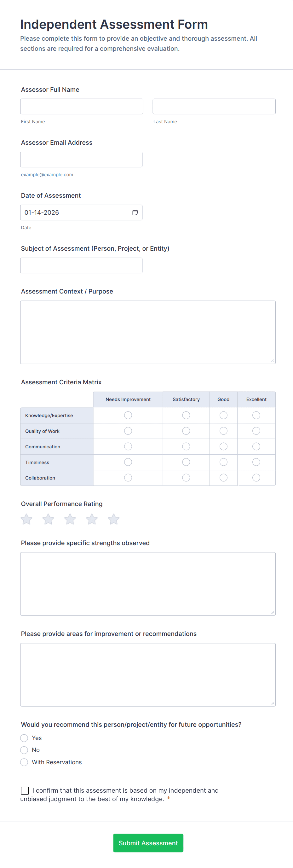Image resolution: width=293 pixels, height=868 pixels.
Task: Focus the Assessor Email Address field
Action: [x=81, y=159]
